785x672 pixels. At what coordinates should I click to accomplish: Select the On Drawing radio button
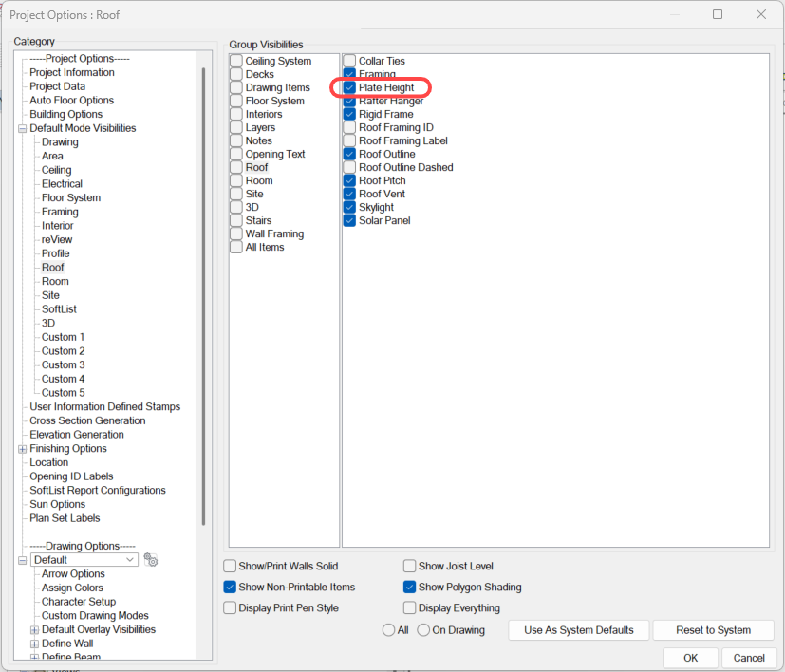423,630
